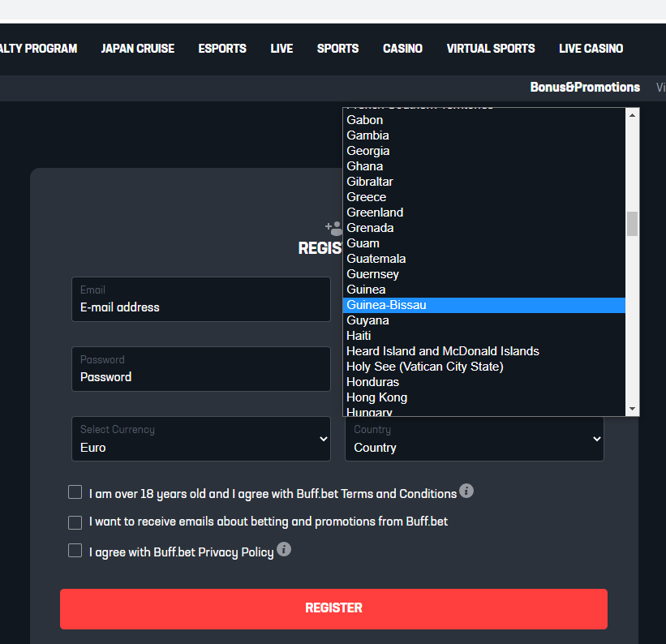Screen dimensions: 666x644
Task: Select Holy See (Vatican City State)
Action: tap(483, 367)
